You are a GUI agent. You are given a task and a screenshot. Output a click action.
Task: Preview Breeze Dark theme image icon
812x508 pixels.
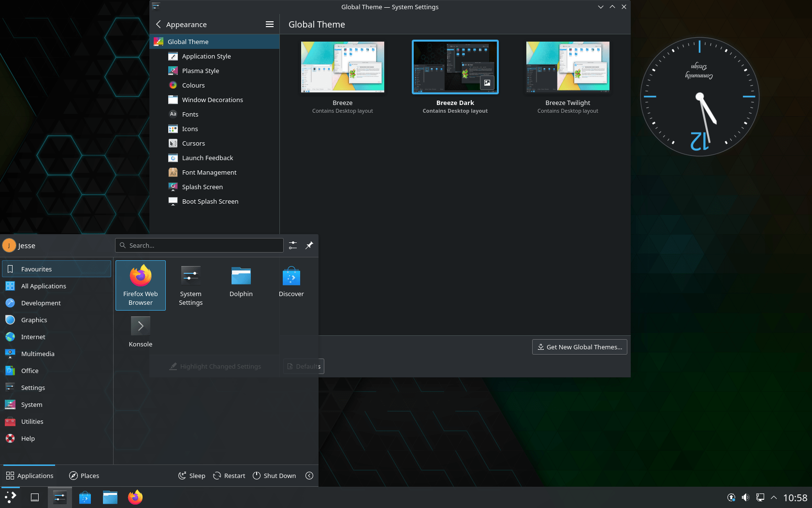(487, 83)
